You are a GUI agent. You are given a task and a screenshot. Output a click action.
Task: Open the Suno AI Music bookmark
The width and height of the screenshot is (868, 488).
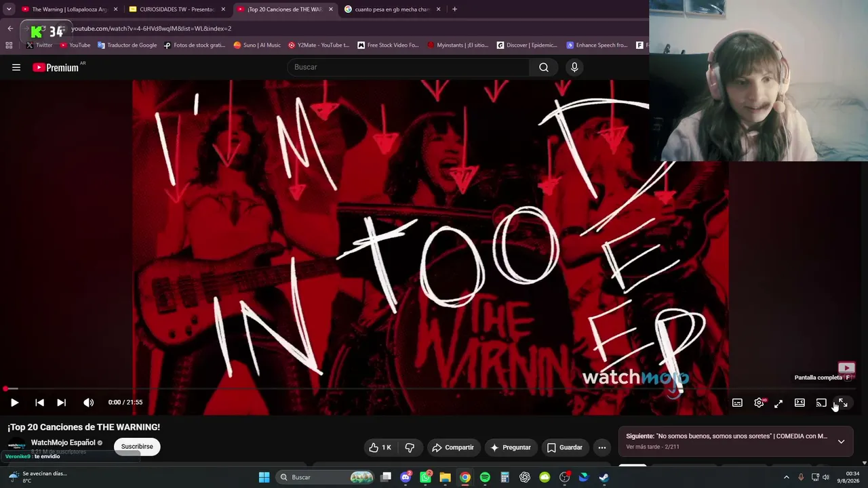[256, 45]
